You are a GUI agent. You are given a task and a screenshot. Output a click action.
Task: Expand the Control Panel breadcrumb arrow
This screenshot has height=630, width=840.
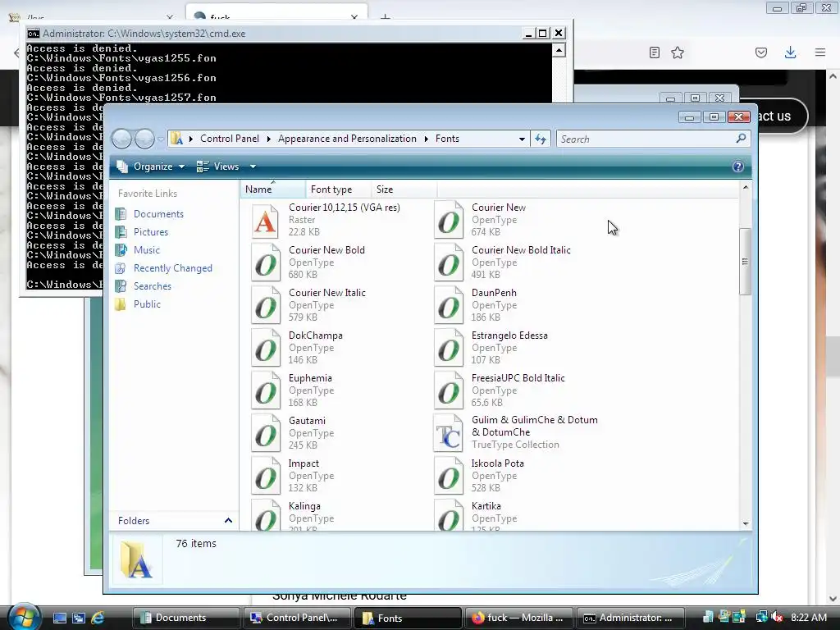pos(268,139)
